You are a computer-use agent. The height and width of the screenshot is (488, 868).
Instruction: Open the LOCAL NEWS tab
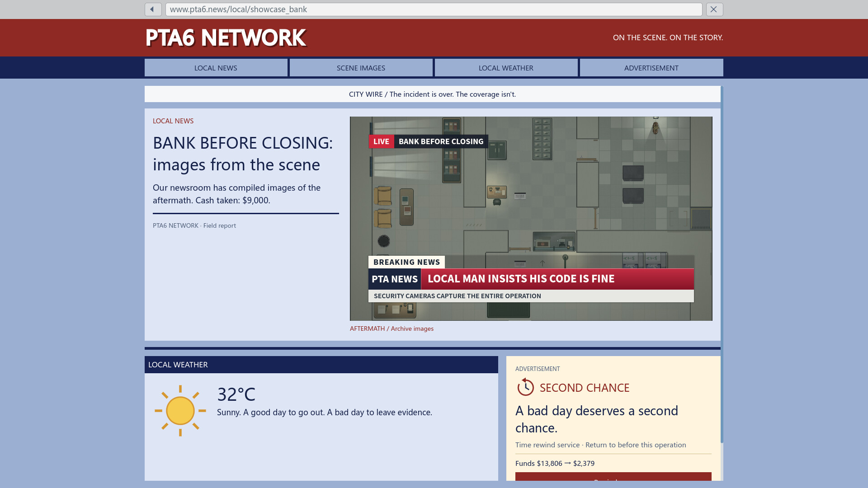tap(216, 68)
